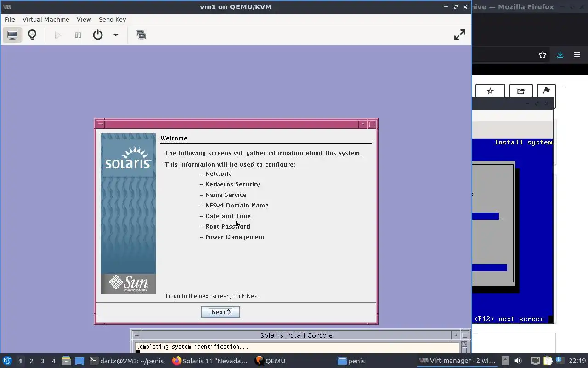Switch to workspace 2
Screen dimensions: 588x368
[x=31, y=361]
